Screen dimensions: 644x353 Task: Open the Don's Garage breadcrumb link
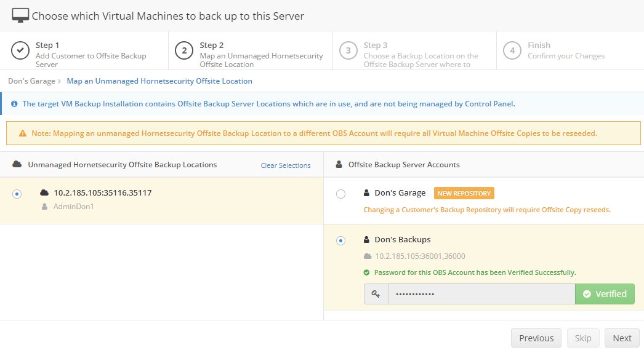pos(30,81)
